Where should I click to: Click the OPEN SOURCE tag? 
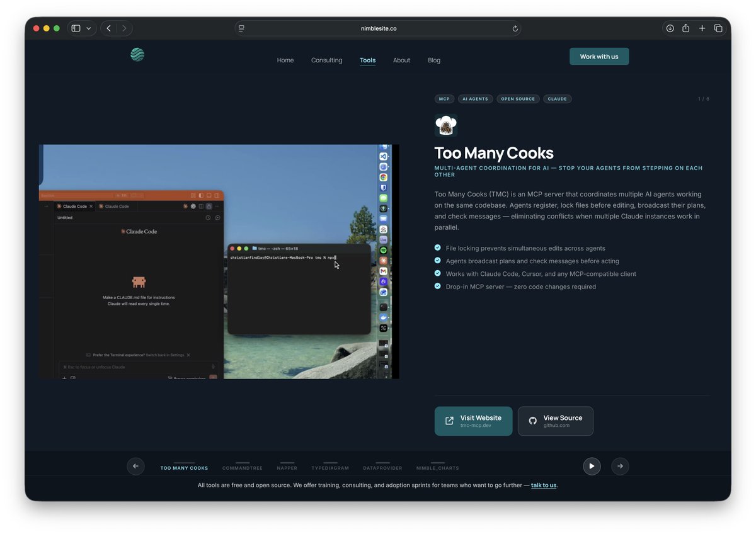518,99
